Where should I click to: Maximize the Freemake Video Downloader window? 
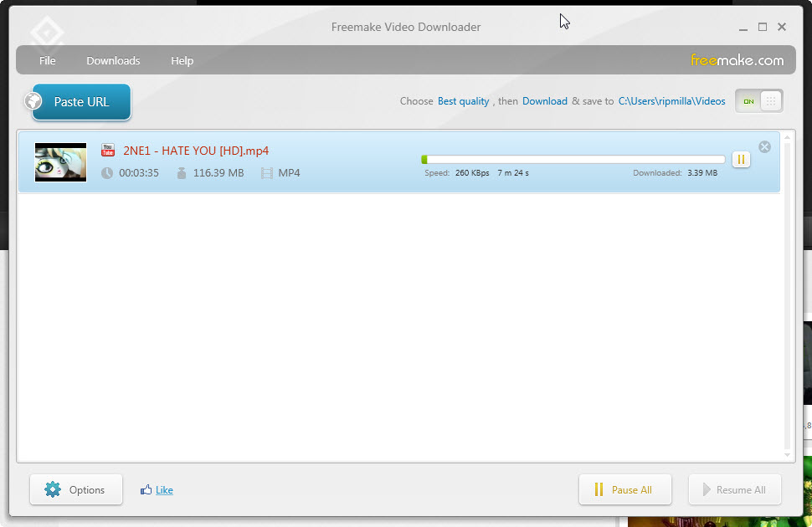click(x=763, y=27)
